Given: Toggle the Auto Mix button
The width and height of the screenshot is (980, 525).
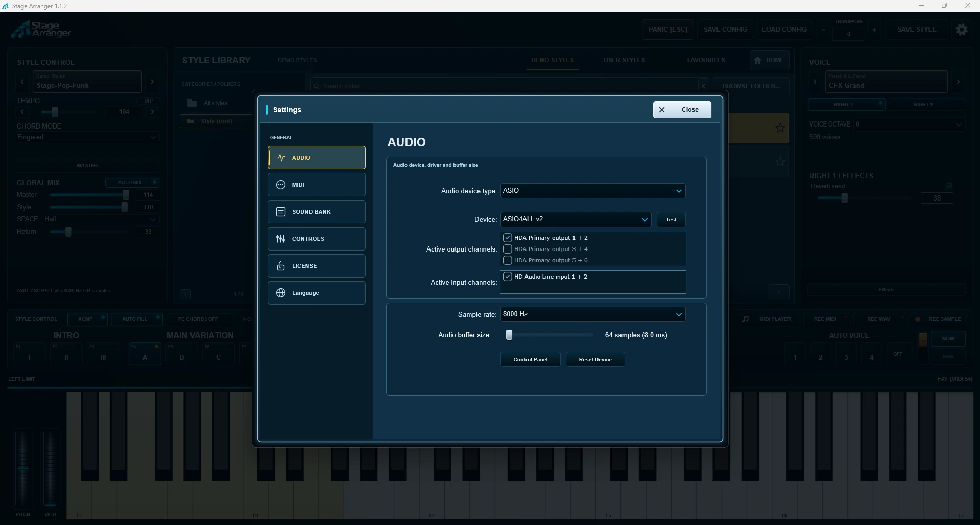Looking at the screenshot, I should point(132,183).
